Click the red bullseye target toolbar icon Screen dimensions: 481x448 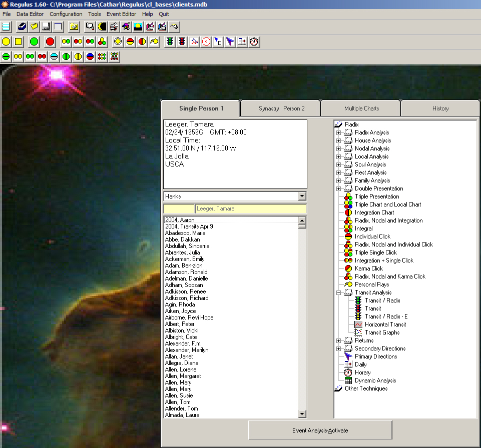[x=206, y=41]
